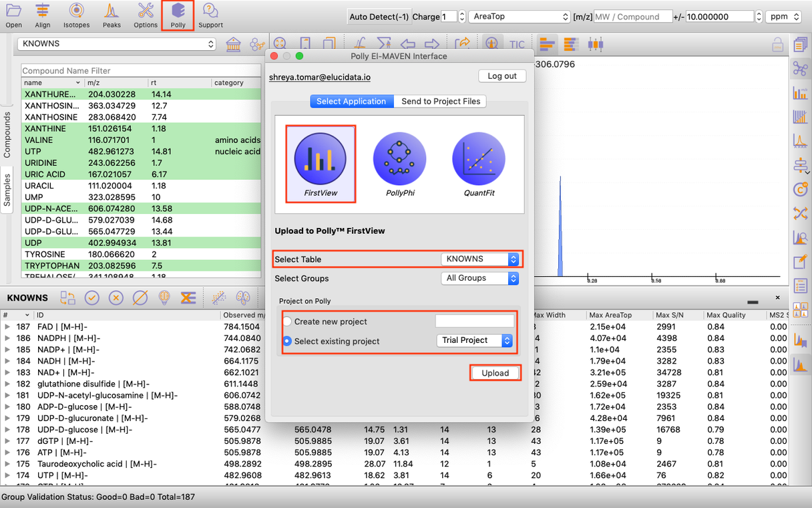This screenshot has width=812, height=508.
Task: Open the KNOWNS compound database dropdown
Action: (x=117, y=43)
